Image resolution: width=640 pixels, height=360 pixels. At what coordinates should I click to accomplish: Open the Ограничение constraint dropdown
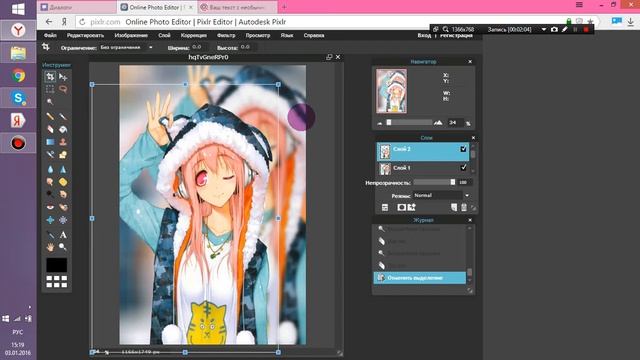tap(126, 47)
